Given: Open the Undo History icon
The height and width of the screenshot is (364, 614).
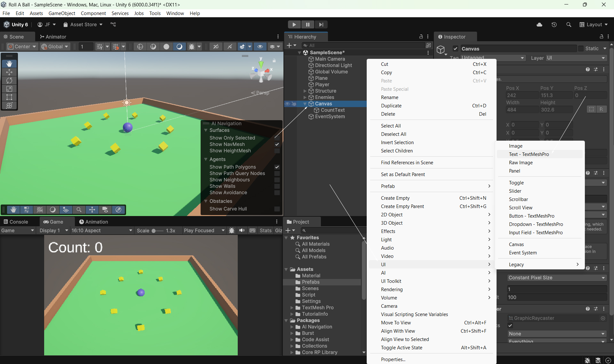Looking at the screenshot, I should [x=554, y=25].
